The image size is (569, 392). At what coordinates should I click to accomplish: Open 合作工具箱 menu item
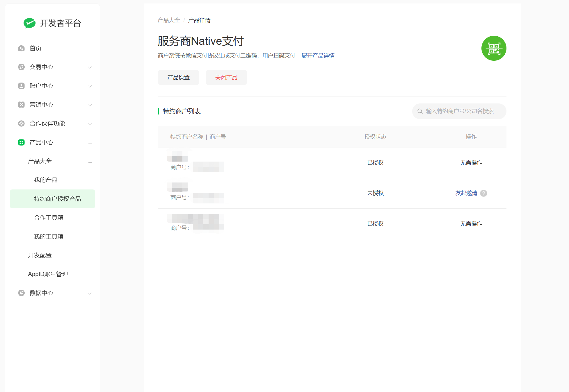(x=49, y=218)
